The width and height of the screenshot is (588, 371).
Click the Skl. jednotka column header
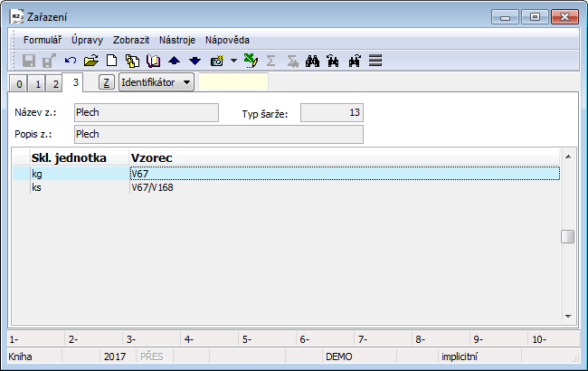click(80, 158)
